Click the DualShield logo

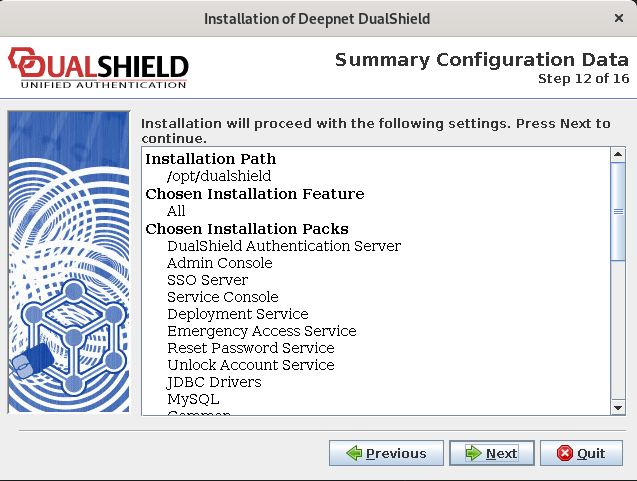click(x=98, y=69)
